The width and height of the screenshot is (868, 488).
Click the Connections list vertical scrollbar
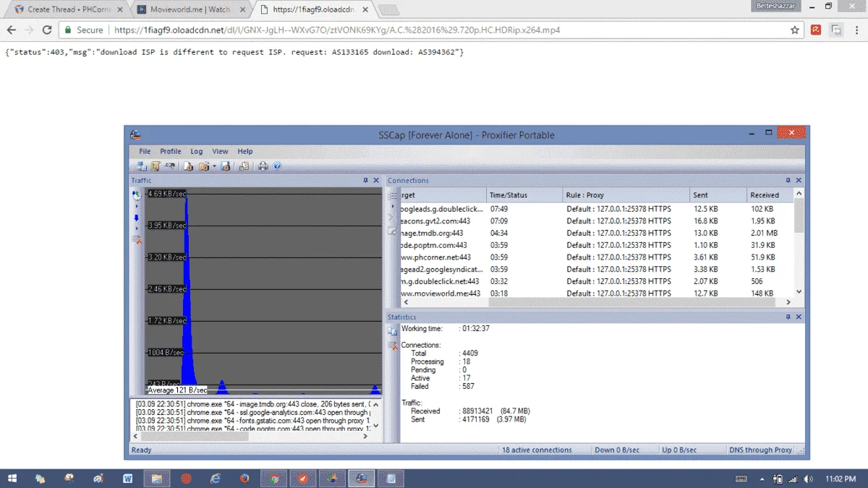[799, 215]
